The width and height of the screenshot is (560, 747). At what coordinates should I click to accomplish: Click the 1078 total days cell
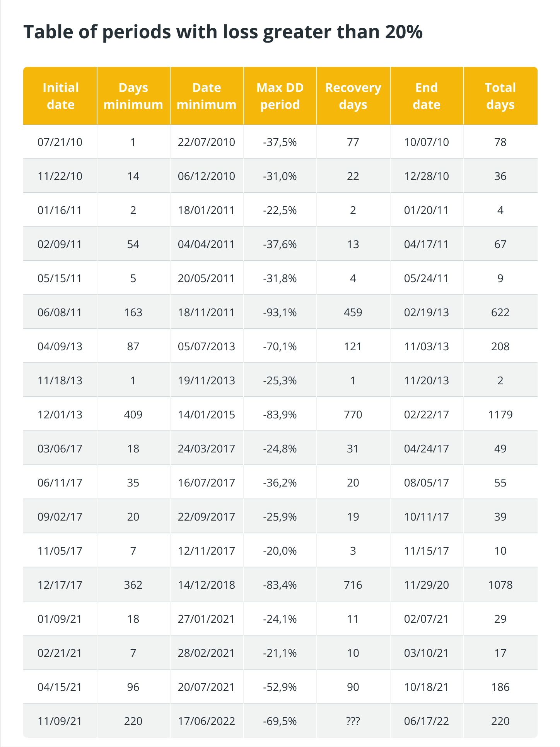click(500, 585)
